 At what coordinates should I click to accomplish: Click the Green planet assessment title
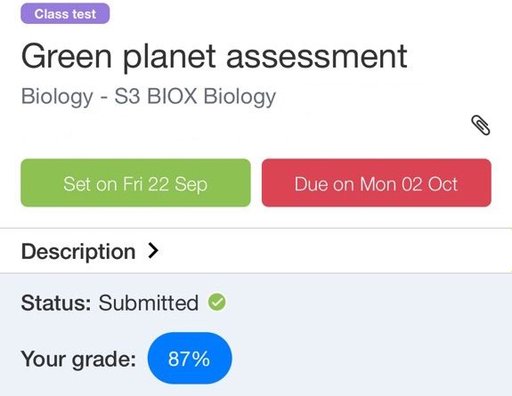pyautogui.click(x=214, y=57)
